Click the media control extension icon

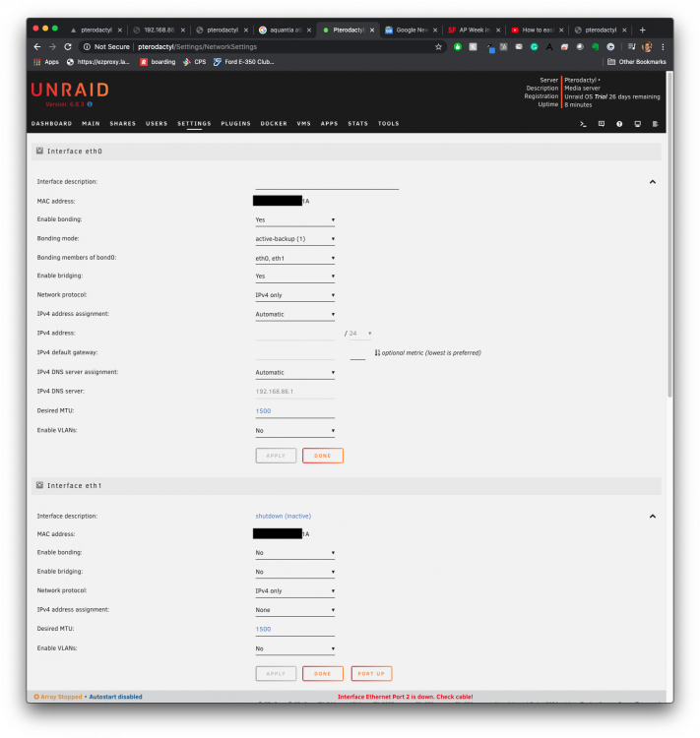coord(632,46)
